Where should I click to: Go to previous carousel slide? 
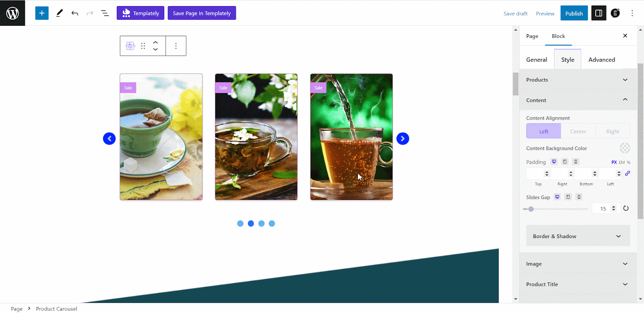pos(109,139)
